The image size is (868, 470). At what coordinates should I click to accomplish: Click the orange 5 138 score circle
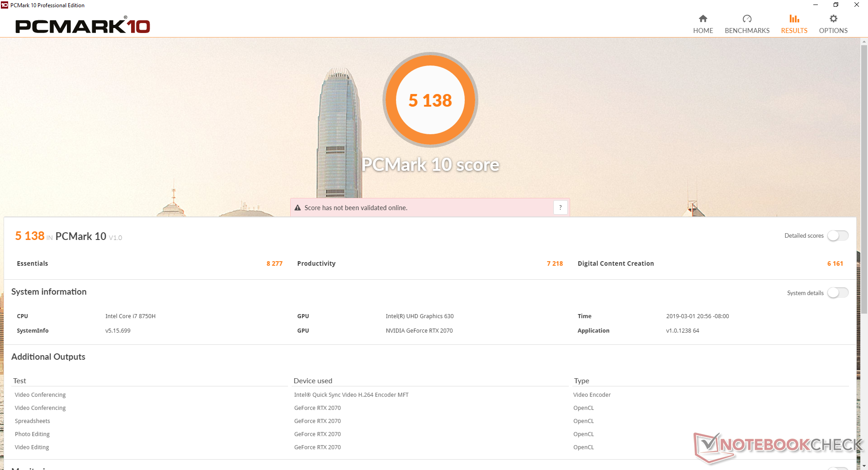[430, 100]
